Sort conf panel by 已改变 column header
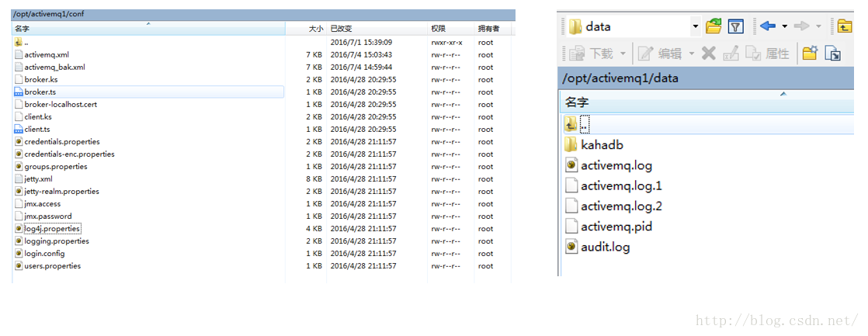This screenshot has width=868, height=336. point(377,28)
